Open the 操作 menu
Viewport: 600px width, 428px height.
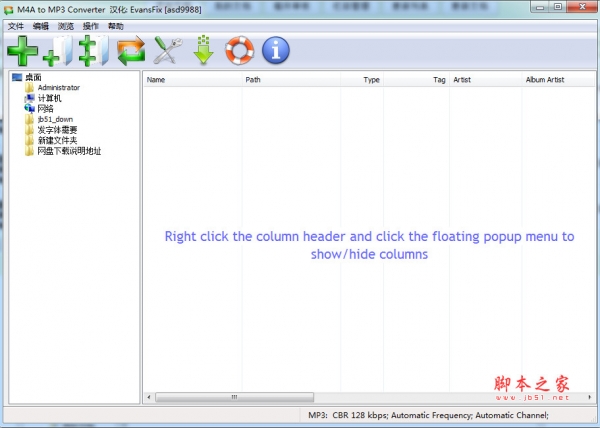[x=91, y=26]
